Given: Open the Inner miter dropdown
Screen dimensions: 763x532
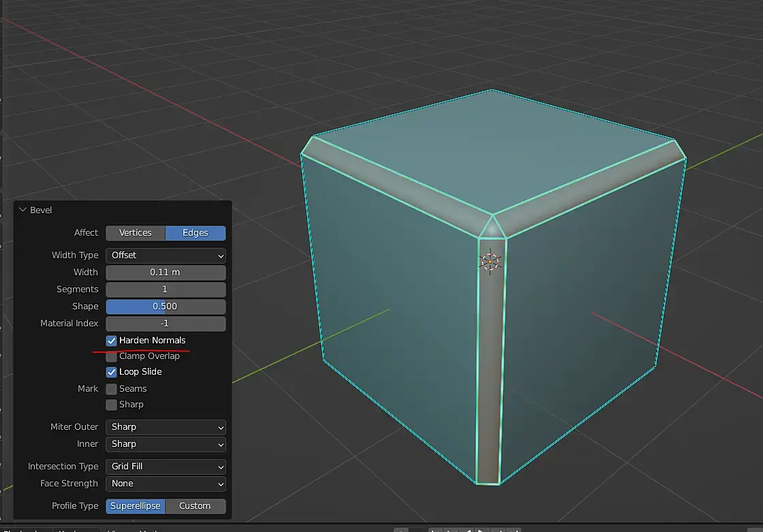Looking at the screenshot, I should 166,444.
